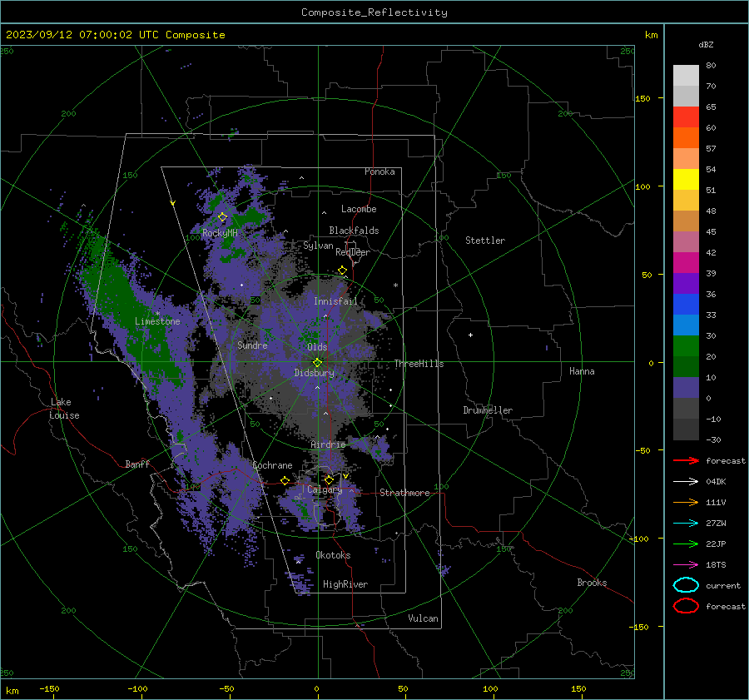The image size is (749, 700).
Task: Click the yellow diamond marker above Calgary label
Action: pyautogui.click(x=329, y=479)
